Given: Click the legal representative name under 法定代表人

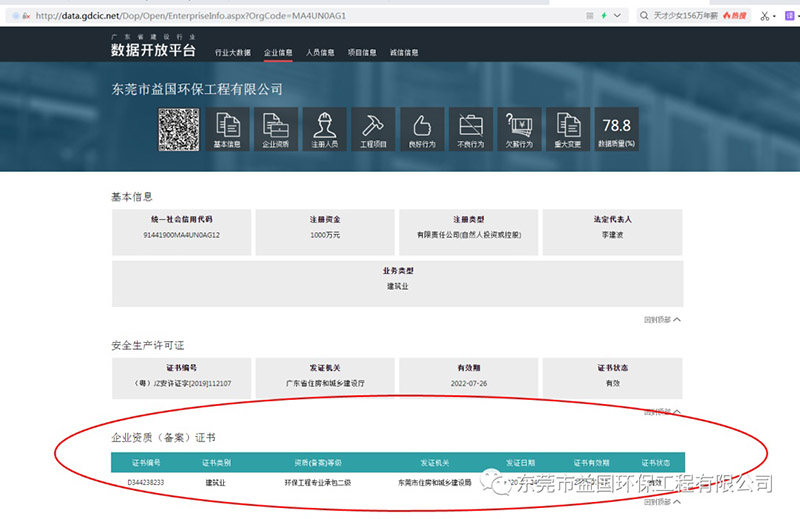Looking at the screenshot, I should point(612,235).
